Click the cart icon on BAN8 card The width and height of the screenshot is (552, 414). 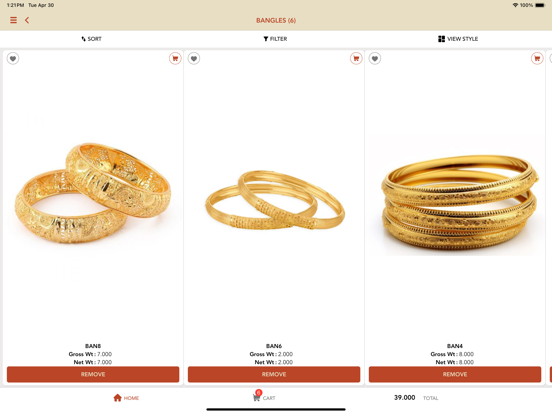coord(175,58)
